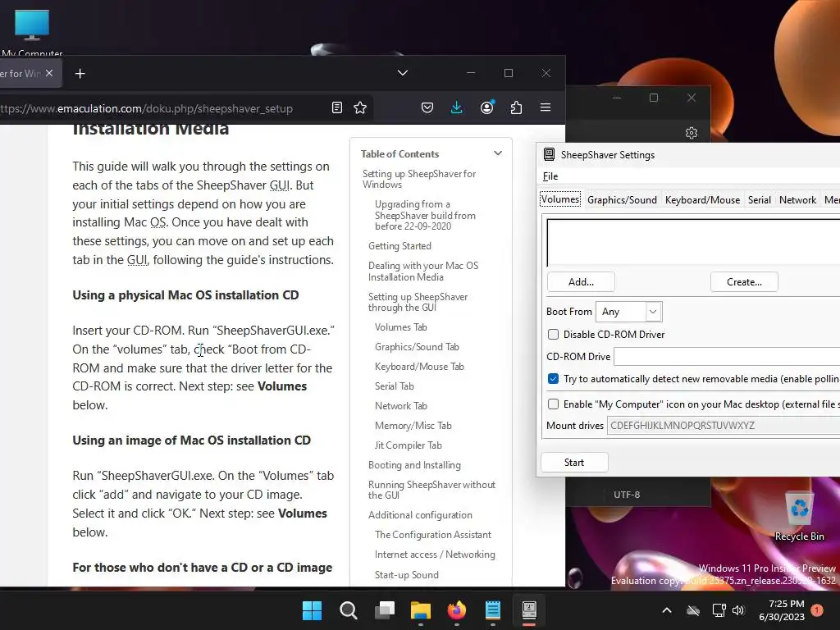Open The Configuration Assistant link

point(433,535)
